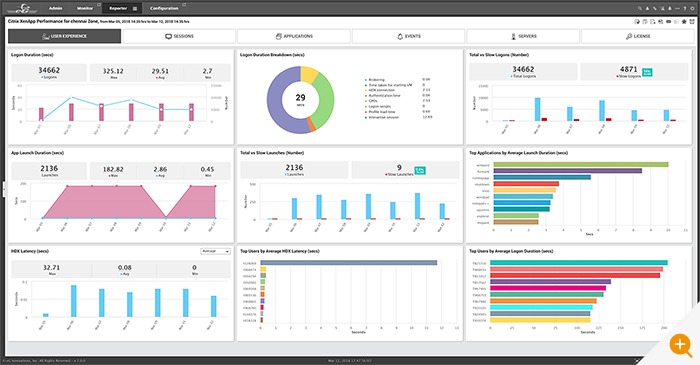Switch to the User Experience tab
The width and height of the screenshot is (700, 365).
tap(64, 36)
